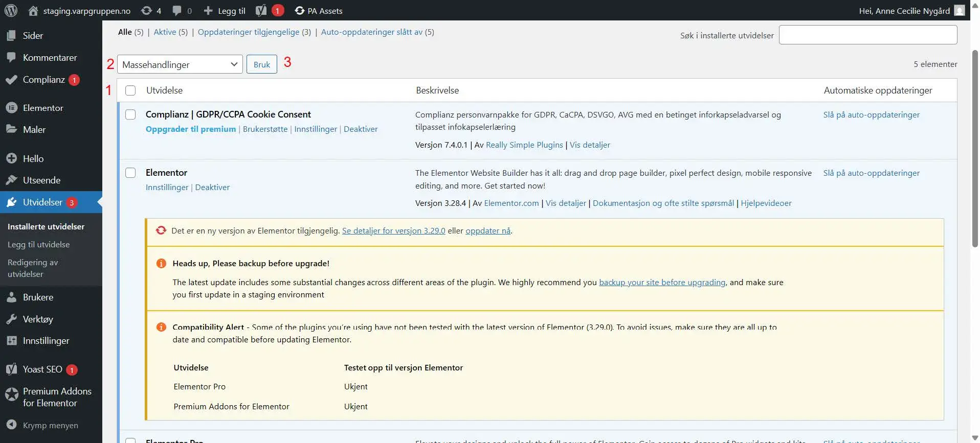980x443 pixels.
Task: Click the plus icon for Legg til
Action: pos(208,10)
